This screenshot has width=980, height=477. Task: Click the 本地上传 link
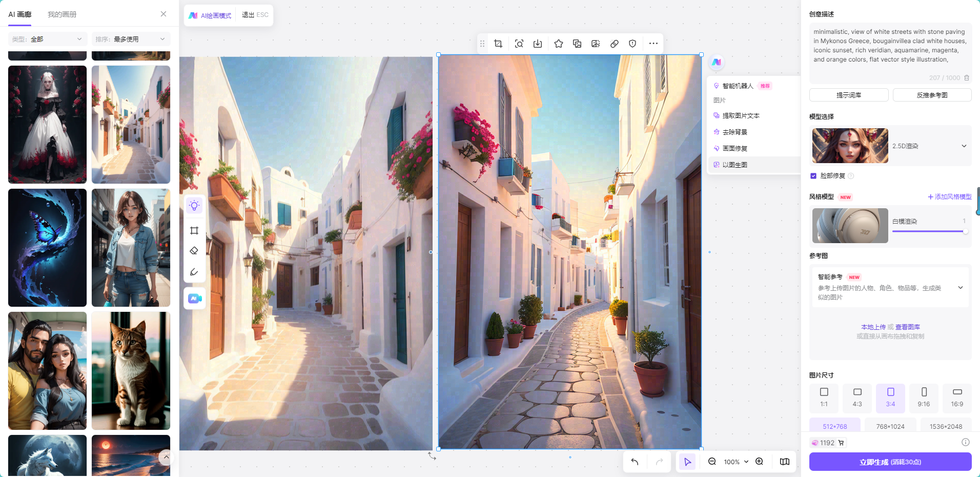tap(873, 327)
